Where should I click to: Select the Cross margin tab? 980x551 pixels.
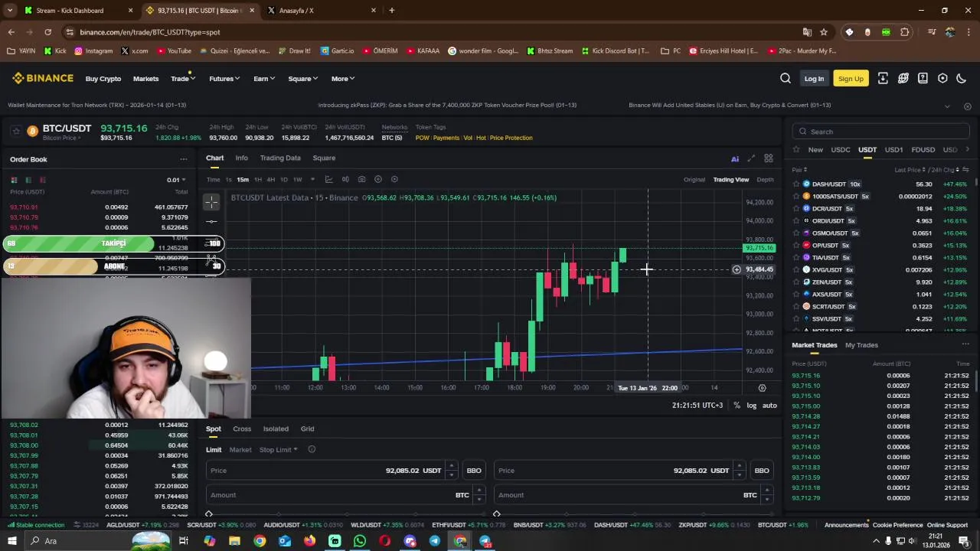[x=242, y=429]
